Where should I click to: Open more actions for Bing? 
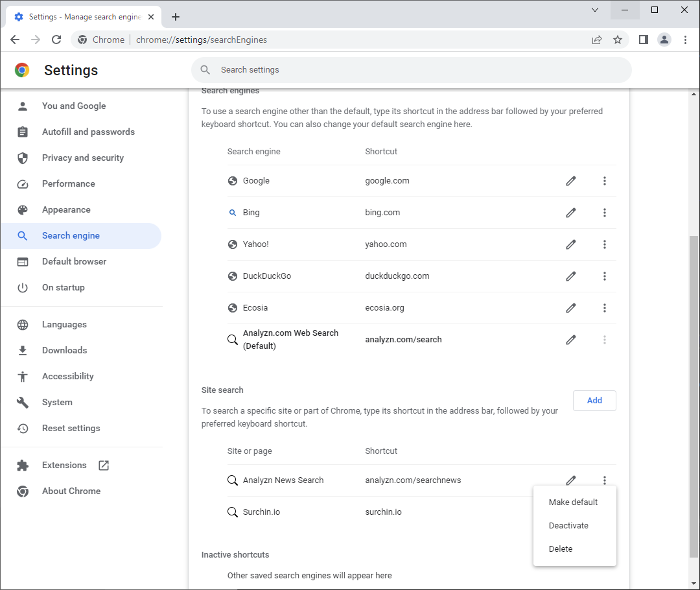pos(605,213)
